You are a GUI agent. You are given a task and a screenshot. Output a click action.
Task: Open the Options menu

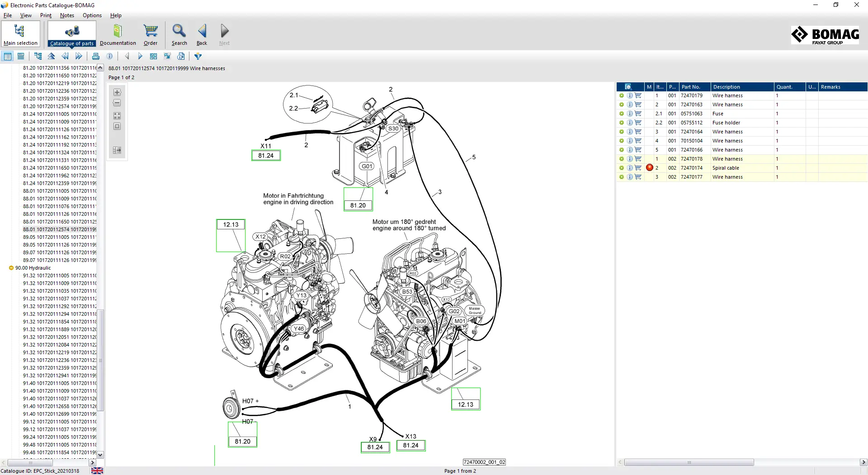(x=92, y=15)
